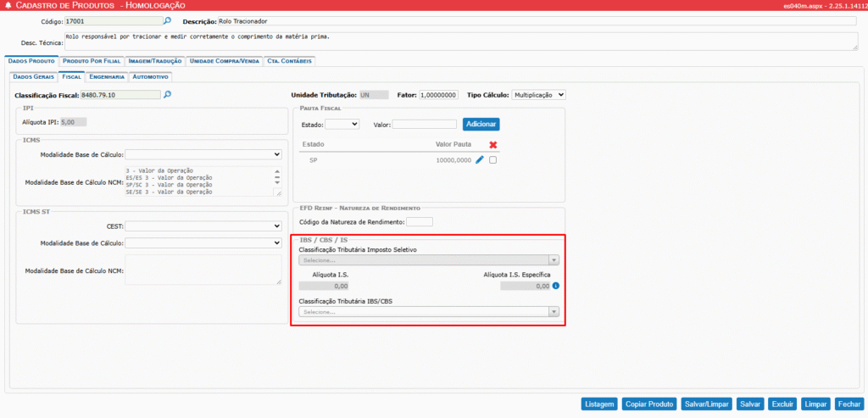This screenshot has height=418, width=868.
Task: Tick the checkbox in the SP pauta row
Action: [x=493, y=160]
